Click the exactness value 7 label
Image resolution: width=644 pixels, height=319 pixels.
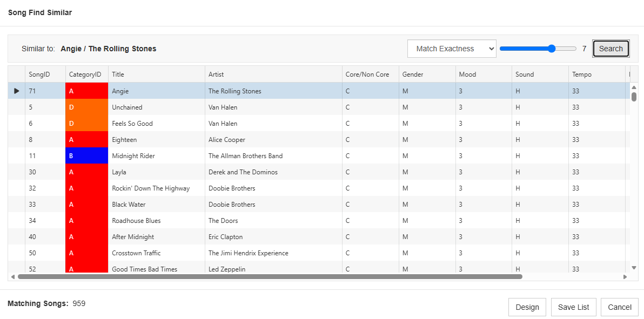[x=584, y=49]
